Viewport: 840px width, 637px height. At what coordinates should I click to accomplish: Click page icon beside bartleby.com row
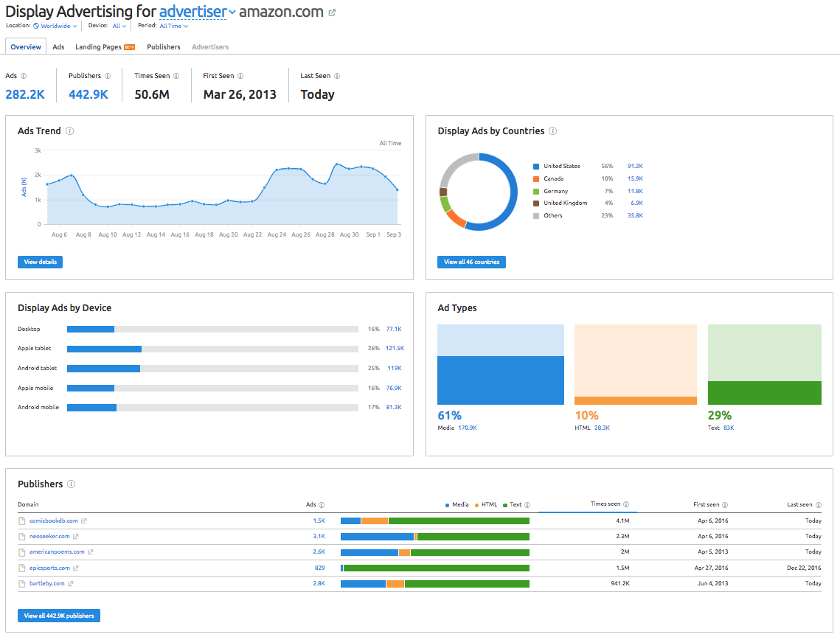(22, 583)
